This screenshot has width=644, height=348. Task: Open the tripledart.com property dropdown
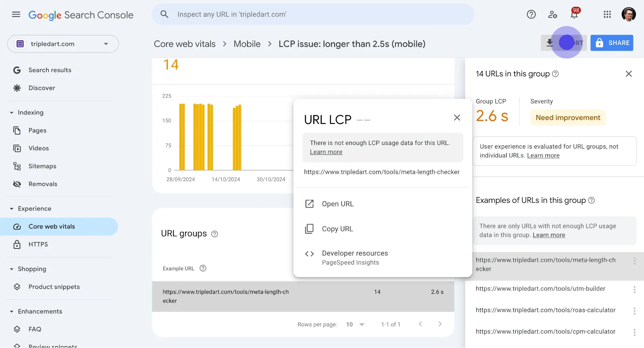[x=63, y=44]
